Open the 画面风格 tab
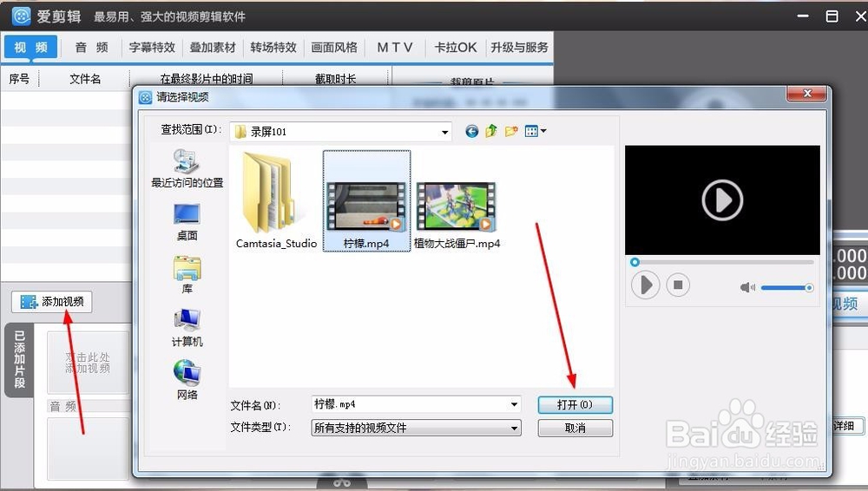The height and width of the screenshot is (491, 868). [334, 48]
